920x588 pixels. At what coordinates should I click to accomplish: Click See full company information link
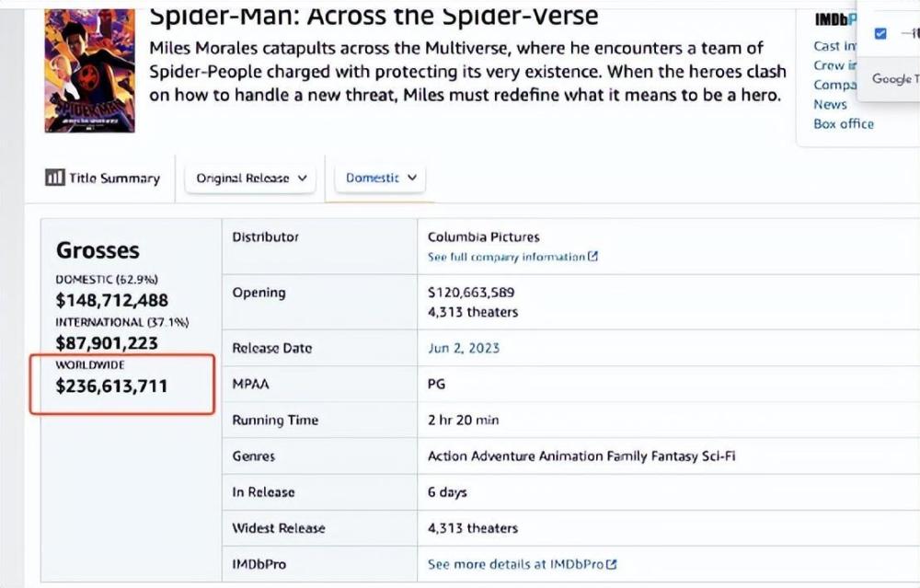coord(506,257)
